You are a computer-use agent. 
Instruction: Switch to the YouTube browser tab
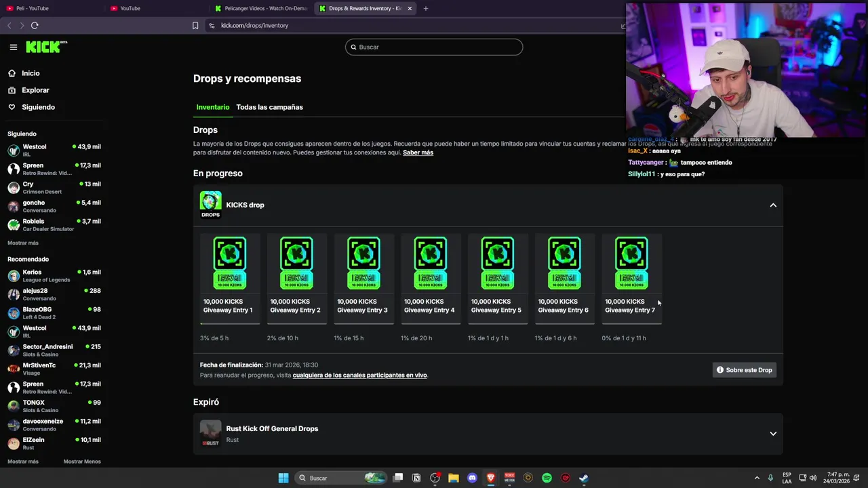tap(157, 8)
